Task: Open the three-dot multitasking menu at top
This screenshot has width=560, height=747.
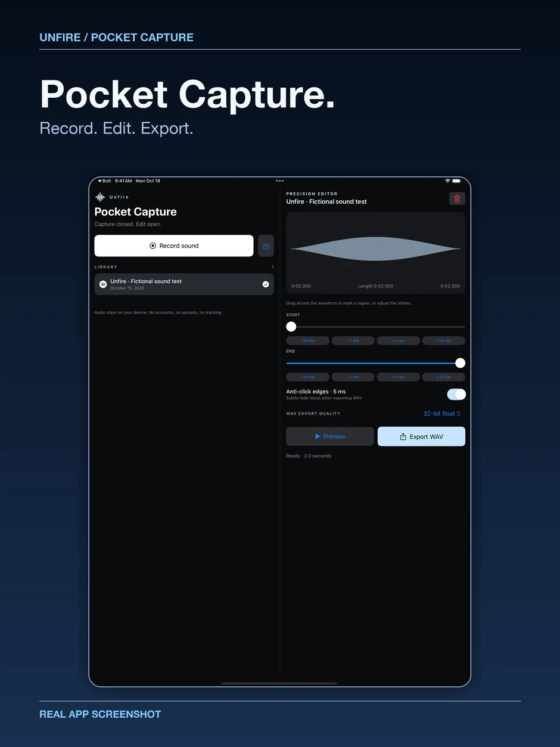Action: coord(280,181)
